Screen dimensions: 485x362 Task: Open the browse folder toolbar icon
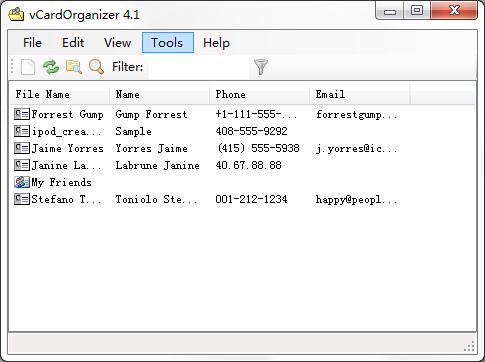(x=74, y=67)
